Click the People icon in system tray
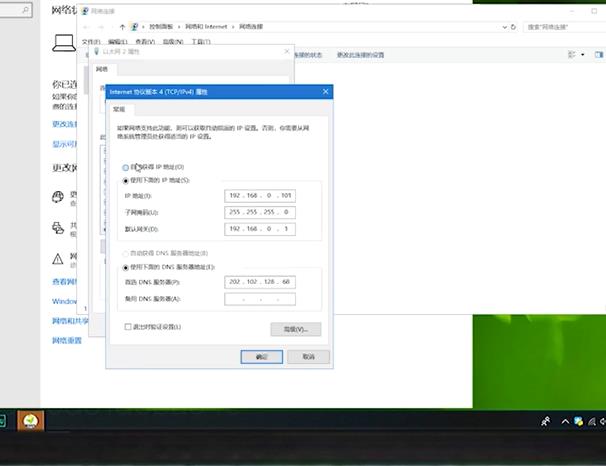 [x=545, y=421]
